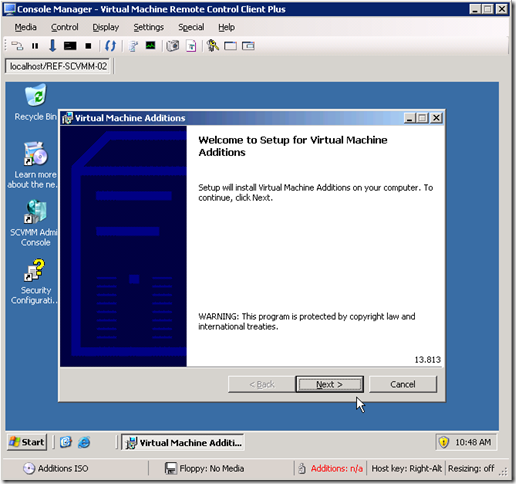Click the black console-screen toolbar icon
The width and height of the screenshot is (516, 484).
(x=70, y=46)
